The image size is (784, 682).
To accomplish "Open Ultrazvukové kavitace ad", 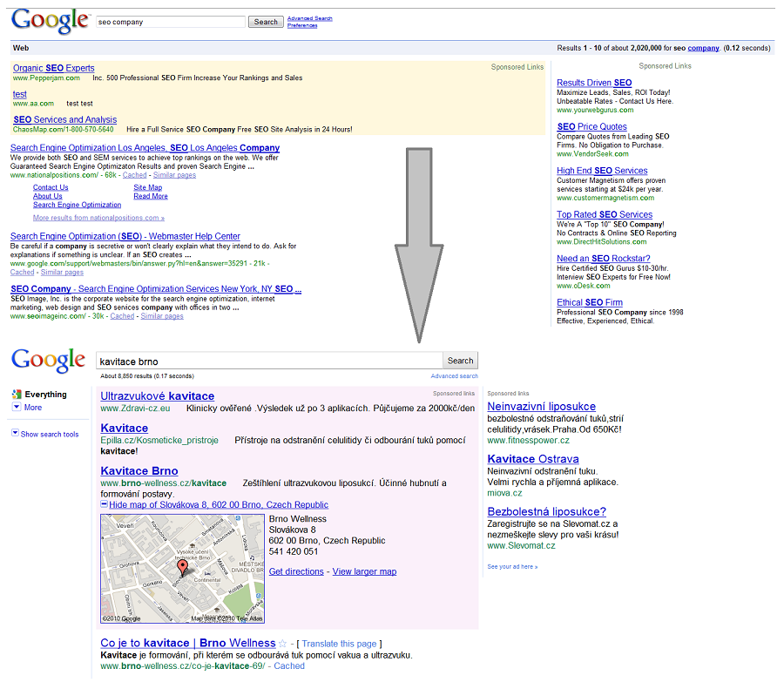I will point(158,396).
